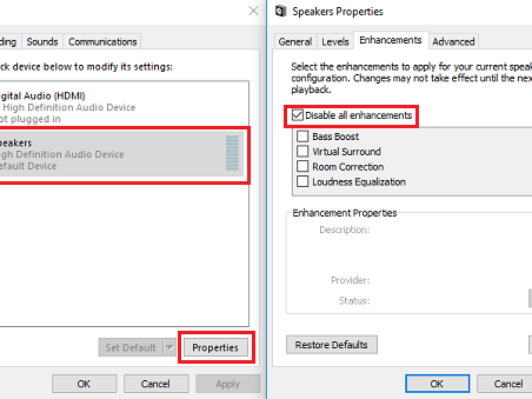This screenshot has height=399, width=532.
Task: Toggle the Virtual Surround checkbox
Action: click(303, 152)
